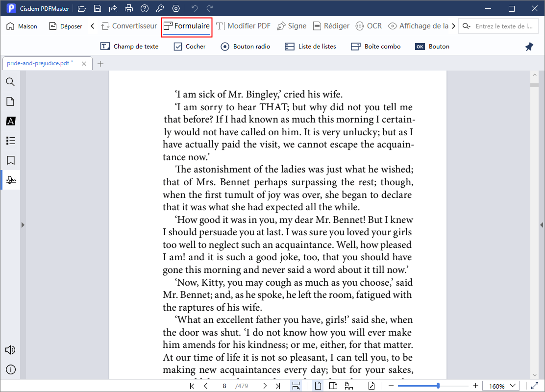Insert a Boîte combo field
Viewport: 545px width, 392px height.
coord(376,47)
